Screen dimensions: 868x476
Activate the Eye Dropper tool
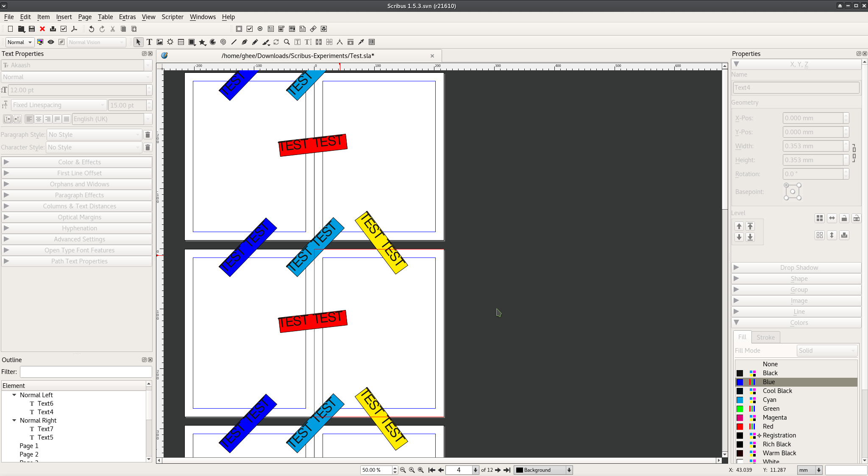coord(361,42)
